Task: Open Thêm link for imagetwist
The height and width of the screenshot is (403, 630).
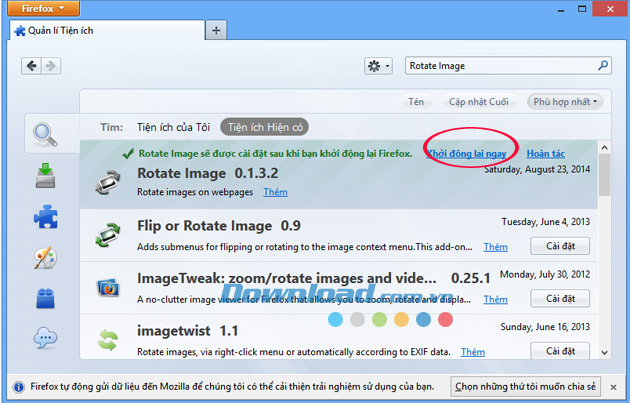Action: pos(472,352)
